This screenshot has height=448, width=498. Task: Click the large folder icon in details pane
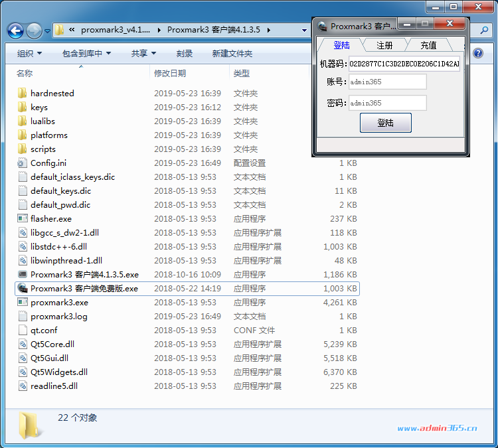tap(30, 425)
